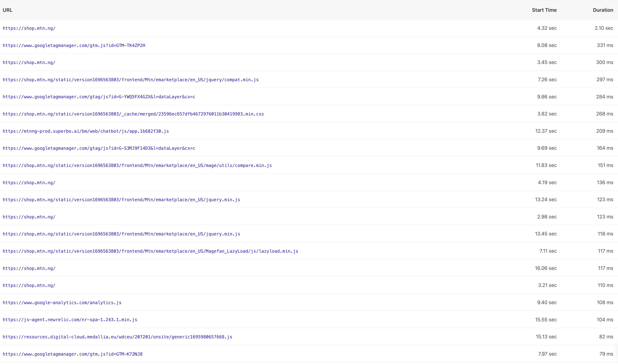Open the gtag G-S3MJ9F14D3 link

point(99,148)
